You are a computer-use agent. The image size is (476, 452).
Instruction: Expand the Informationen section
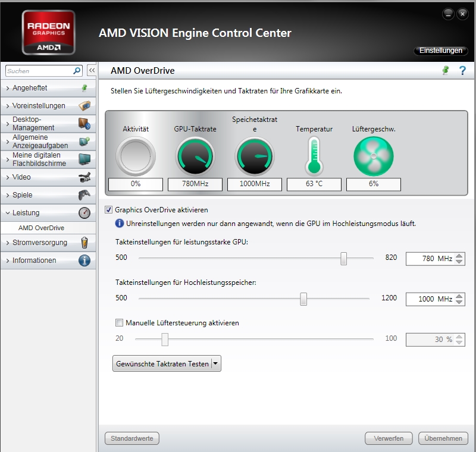tap(8, 260)
